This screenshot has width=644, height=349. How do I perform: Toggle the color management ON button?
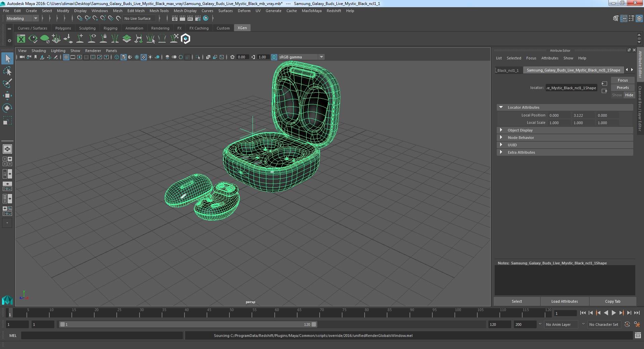pyautogui.click(x=274, y=57)
